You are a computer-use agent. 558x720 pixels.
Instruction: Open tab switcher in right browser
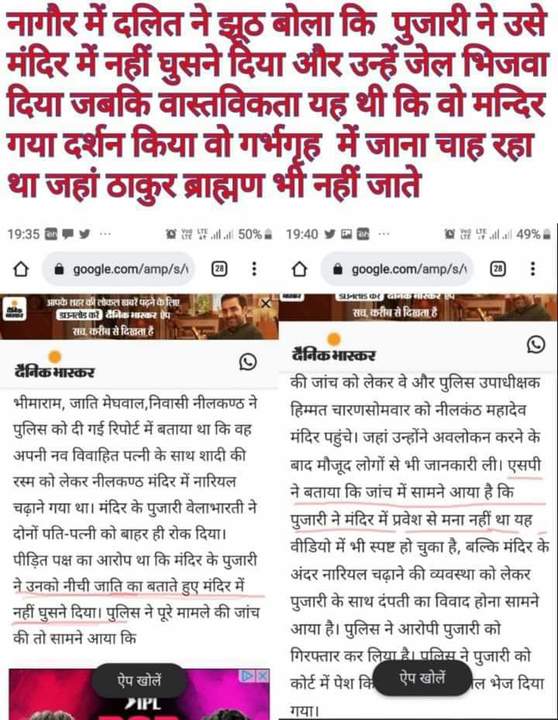point(498,269)
